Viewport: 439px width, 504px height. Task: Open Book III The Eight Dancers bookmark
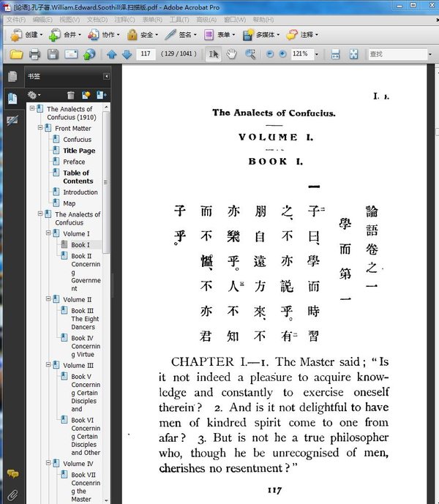85,319
